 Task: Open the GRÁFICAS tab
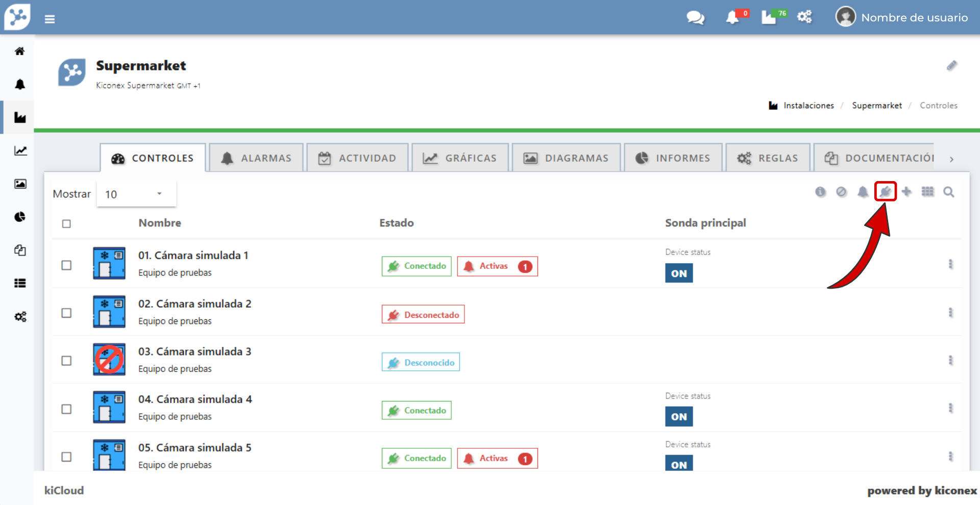(460, 158)
